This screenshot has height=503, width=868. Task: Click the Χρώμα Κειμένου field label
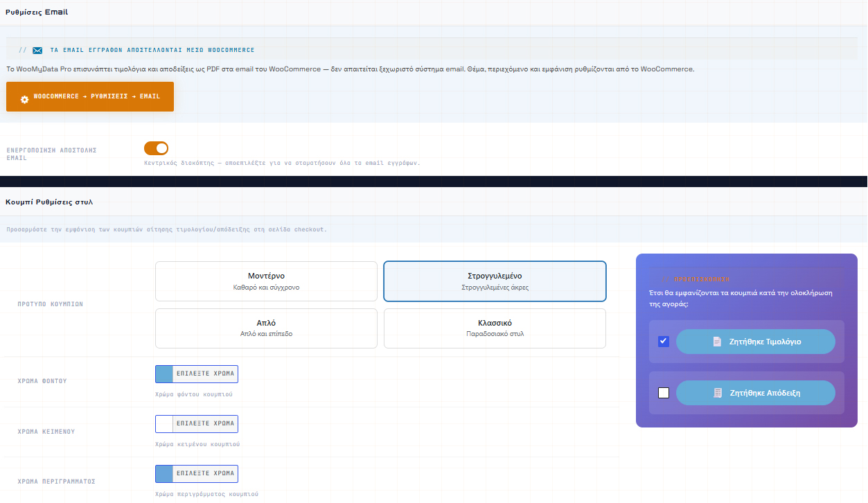pyautogui.click(x=46, y=432)
